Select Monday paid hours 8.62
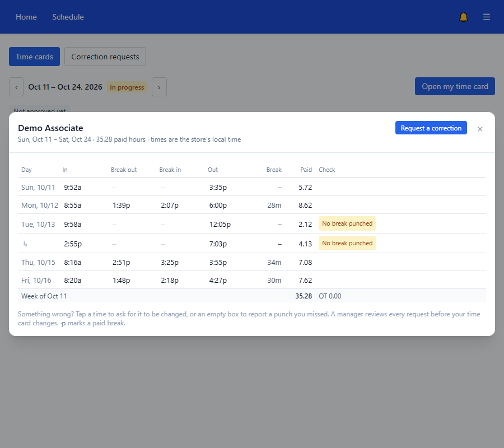The width and height of the screenshot is (504, 448). click(305, 206)
